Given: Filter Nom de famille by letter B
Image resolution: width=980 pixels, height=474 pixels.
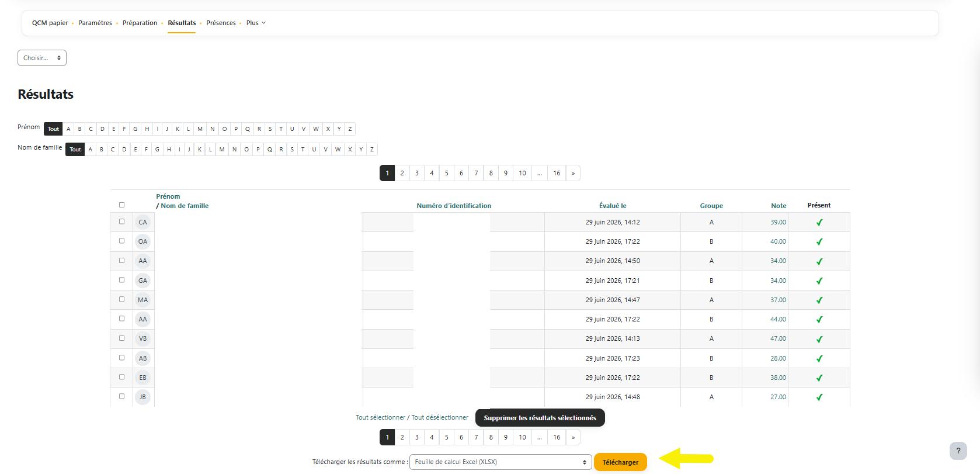Looking at the screenshot, I should click(102, 149).
